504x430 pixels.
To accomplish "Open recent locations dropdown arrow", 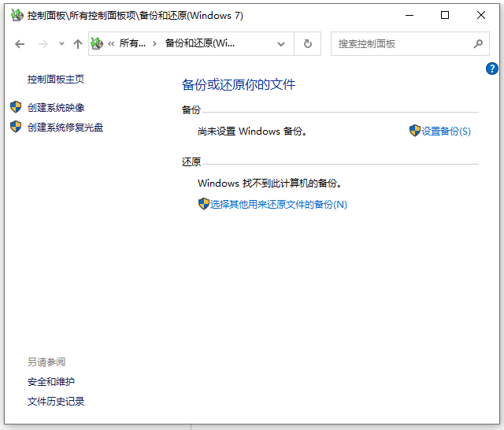I will (x=61, y=43).
